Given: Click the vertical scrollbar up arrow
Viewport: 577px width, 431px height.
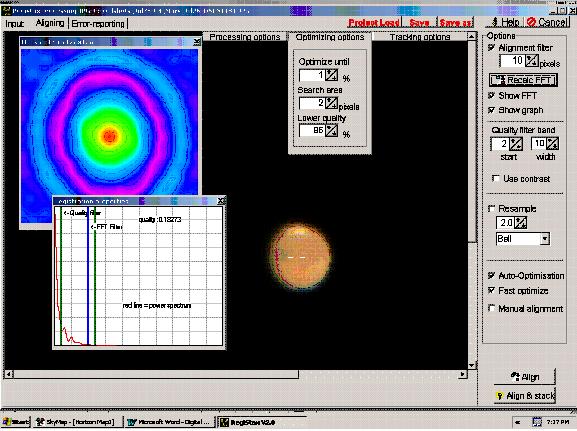Looking at the screenshot, I should point(471,36).
